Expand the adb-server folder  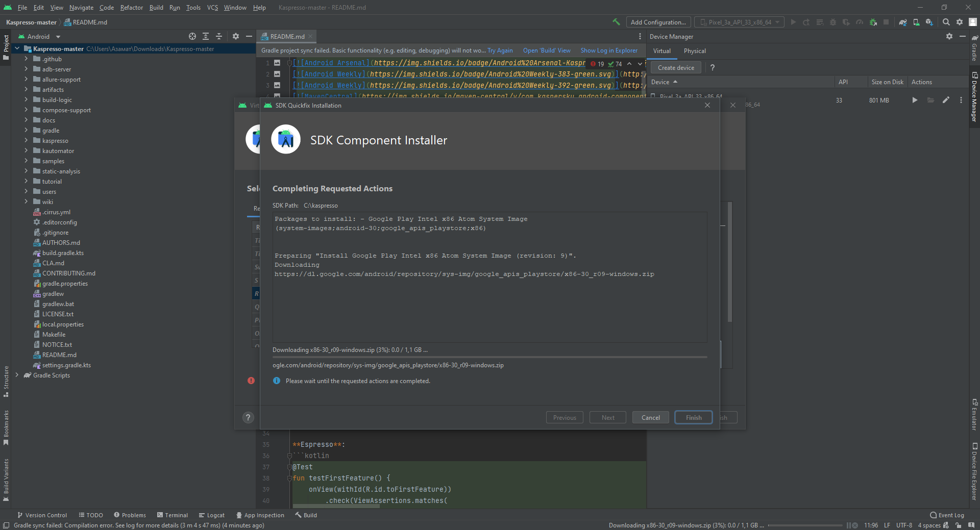pos(26,69)
